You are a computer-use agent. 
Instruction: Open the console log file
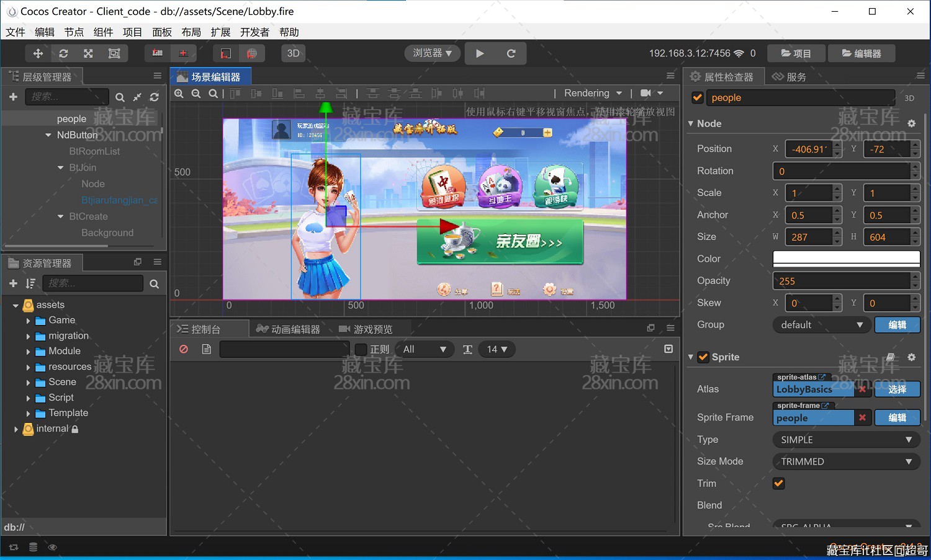tap(207, 349)
